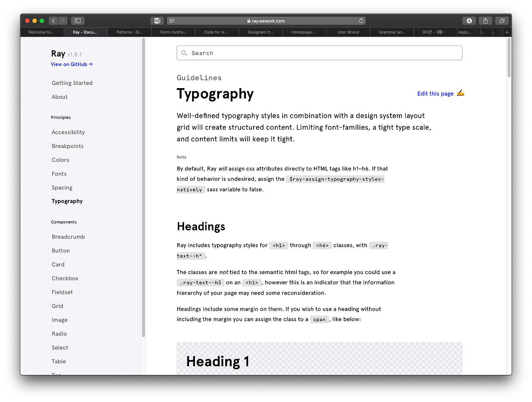The width and height of the screenshot is (532, 402).
Task: Select the Typography sidebar item
Action: coord(67,201)
